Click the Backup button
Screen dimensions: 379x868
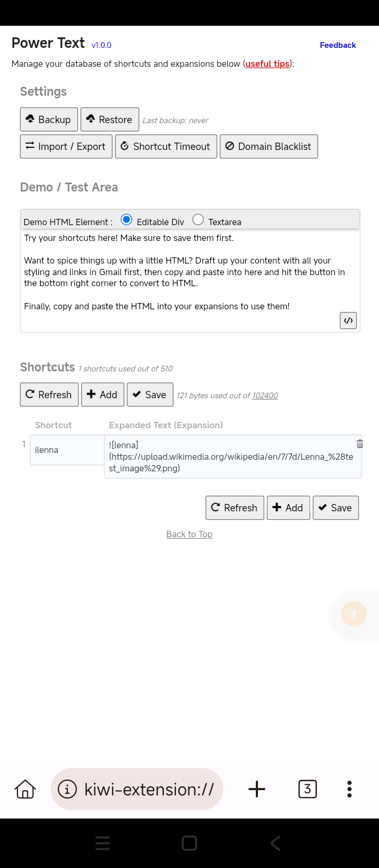49,119
